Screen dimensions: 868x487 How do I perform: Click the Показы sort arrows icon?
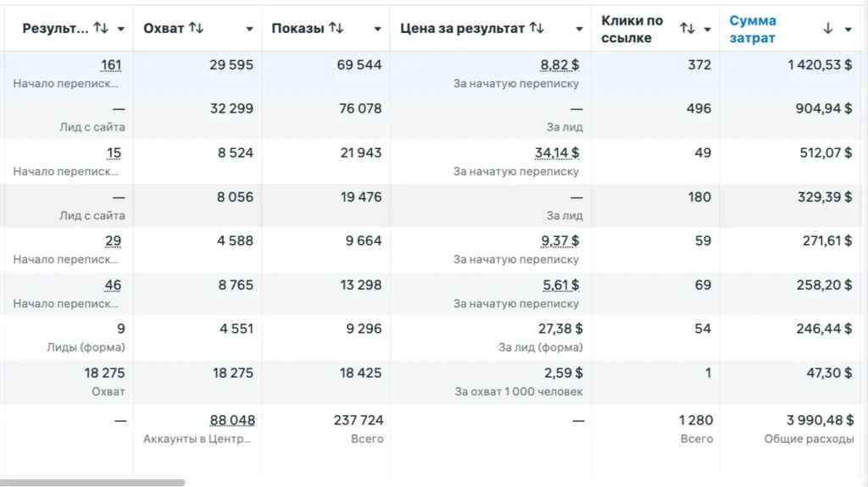click(336, 29)
